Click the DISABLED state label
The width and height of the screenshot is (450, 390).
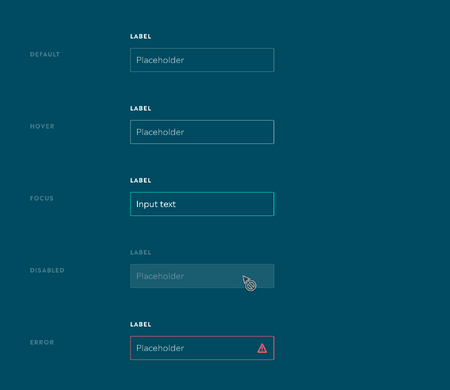tap(47, 270)
